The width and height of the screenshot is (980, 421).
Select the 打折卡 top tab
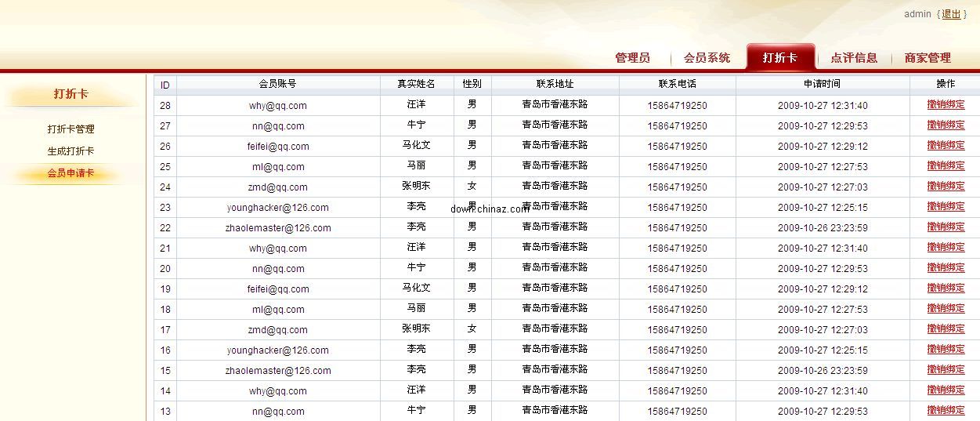click(780, 57)
